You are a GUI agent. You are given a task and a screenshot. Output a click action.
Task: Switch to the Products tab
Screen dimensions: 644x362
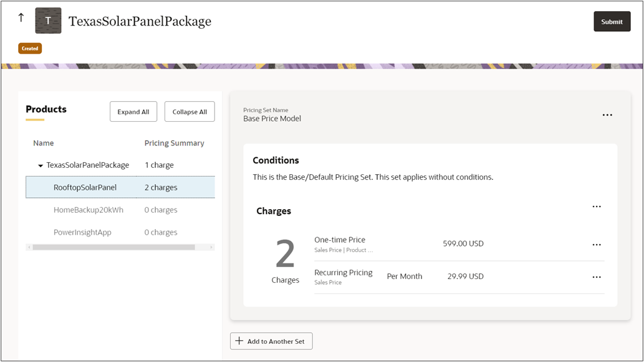pos(46,109)
